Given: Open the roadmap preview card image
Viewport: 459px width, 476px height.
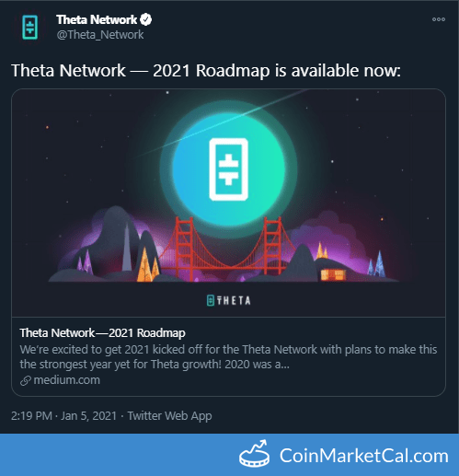Looking at the screenshot, I should tap(228, 203).
